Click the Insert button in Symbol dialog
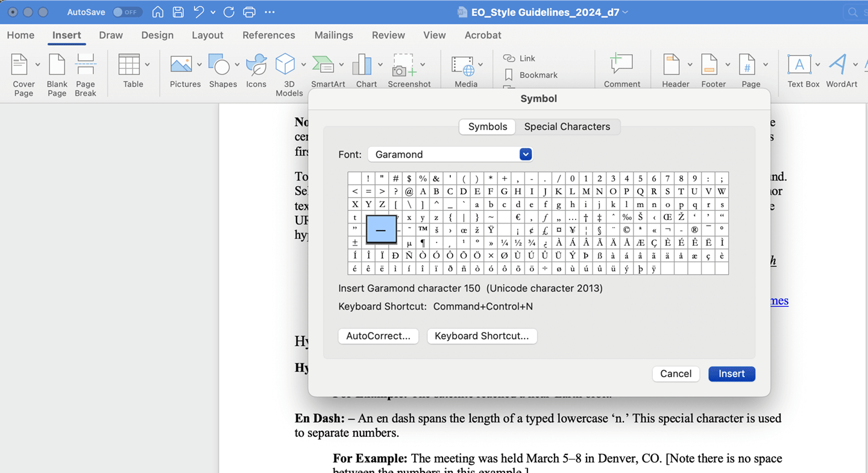 coord(732,374)
